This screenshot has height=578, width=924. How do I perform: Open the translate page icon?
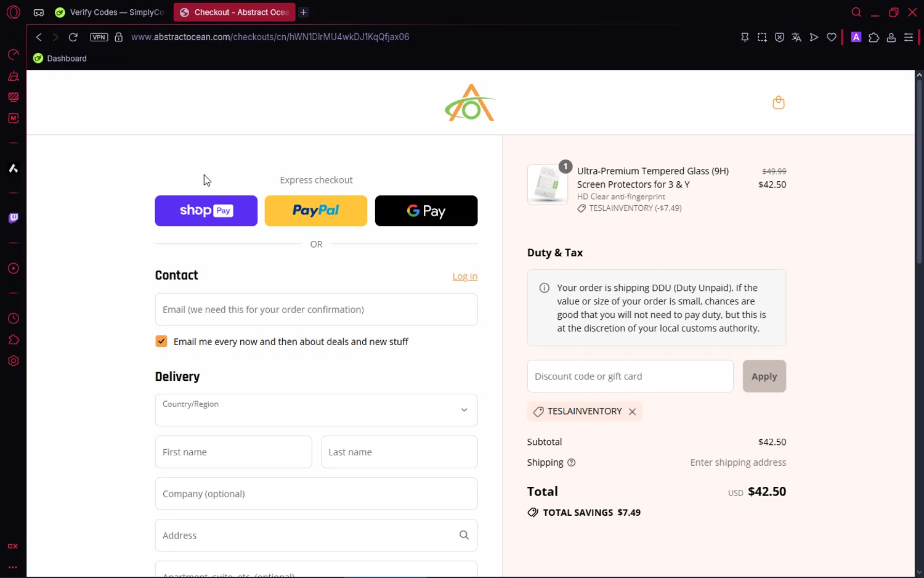pyautogui.click(x=796, y=38)
